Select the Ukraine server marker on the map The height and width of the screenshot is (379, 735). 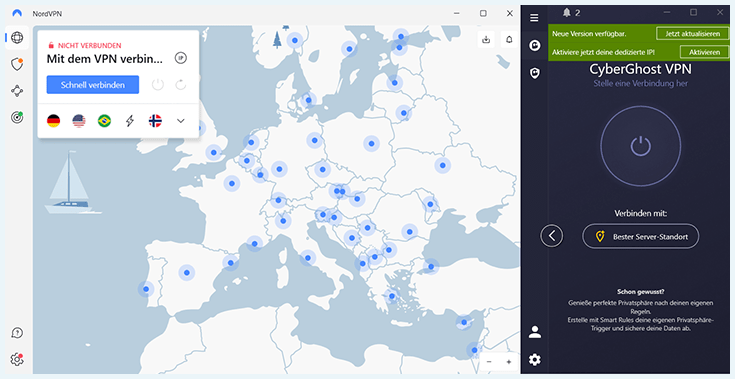(442, 165)
